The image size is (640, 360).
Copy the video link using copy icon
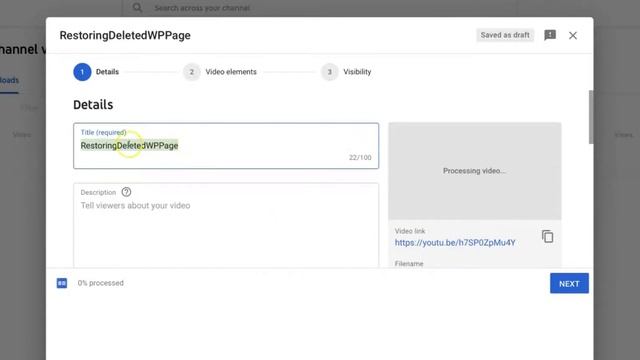[x=547, y=236]
